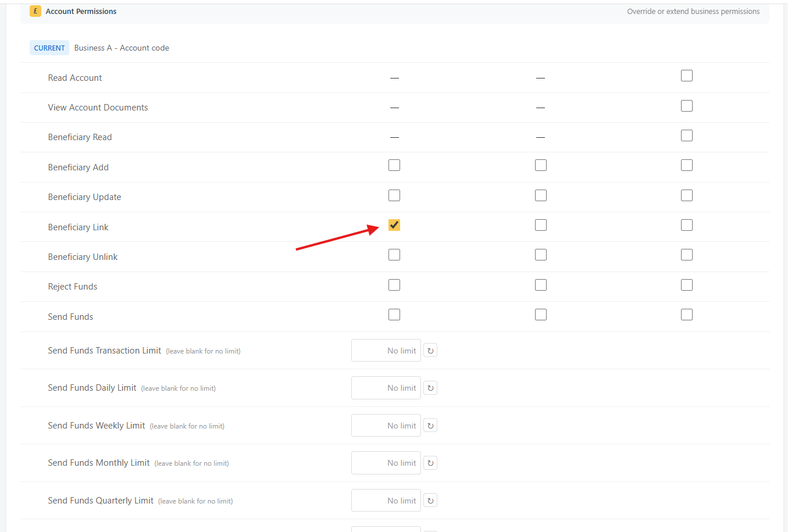Enable Beneficiary Unlink in the last column

[686, 255]
